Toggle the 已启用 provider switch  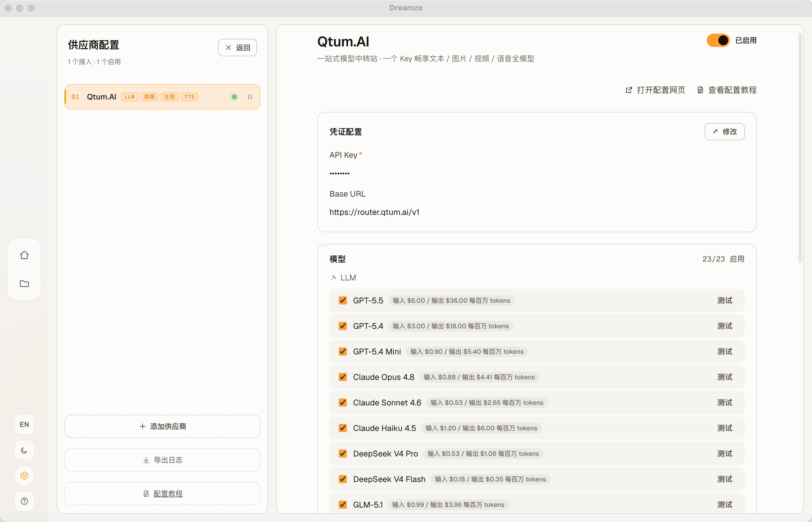click(x=718, y=40)
